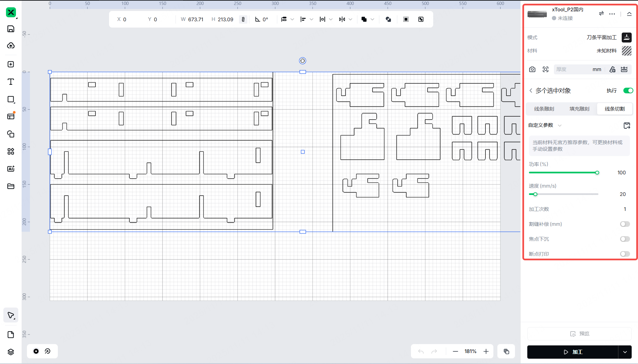Turn off the 执行 toggle
638x364 pixels.
(x=628, y=91)
